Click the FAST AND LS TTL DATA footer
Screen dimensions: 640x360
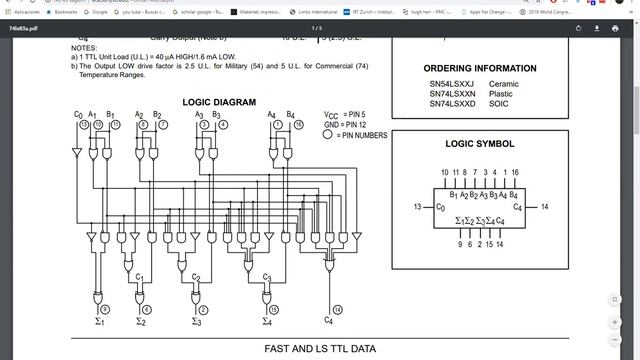(320, 349)
